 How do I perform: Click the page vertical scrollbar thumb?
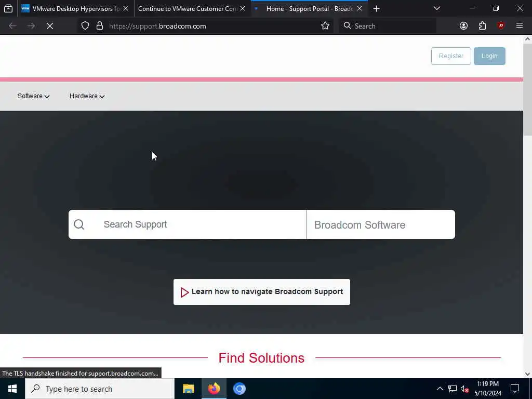[527, 89]
